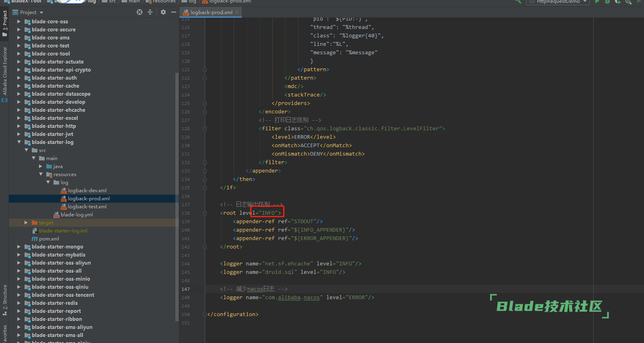The image size is (644, 343).
Task: Close the logback-prod.xml editor tab
Action: (237, 12)
